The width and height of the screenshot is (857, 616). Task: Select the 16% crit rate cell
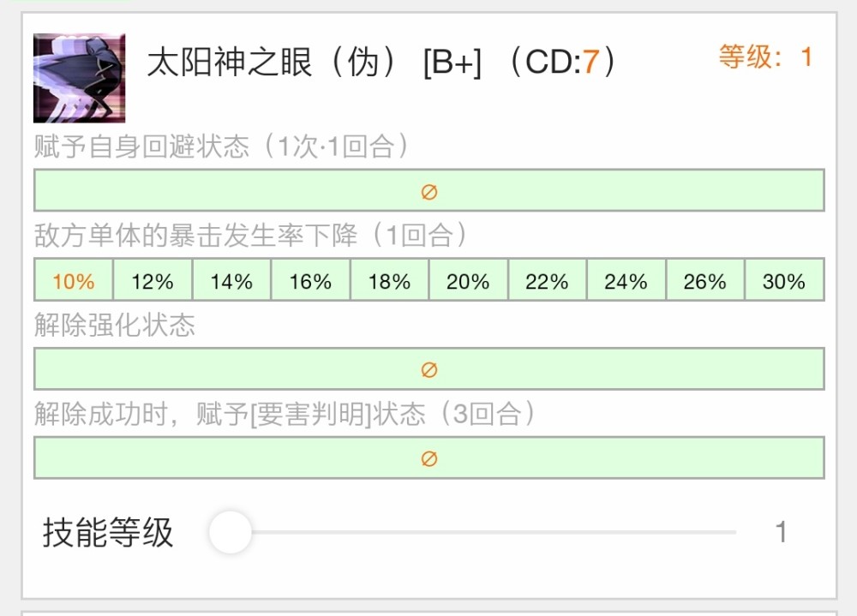pos(310,282)
